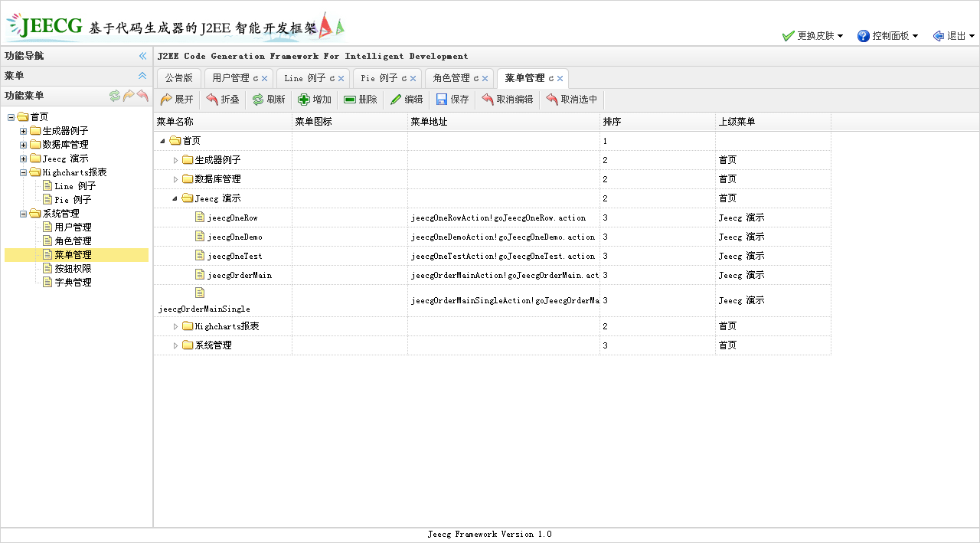Click the 删除 delete toolbar button
The height and width of the screenshot is (543, 980).
361,100
